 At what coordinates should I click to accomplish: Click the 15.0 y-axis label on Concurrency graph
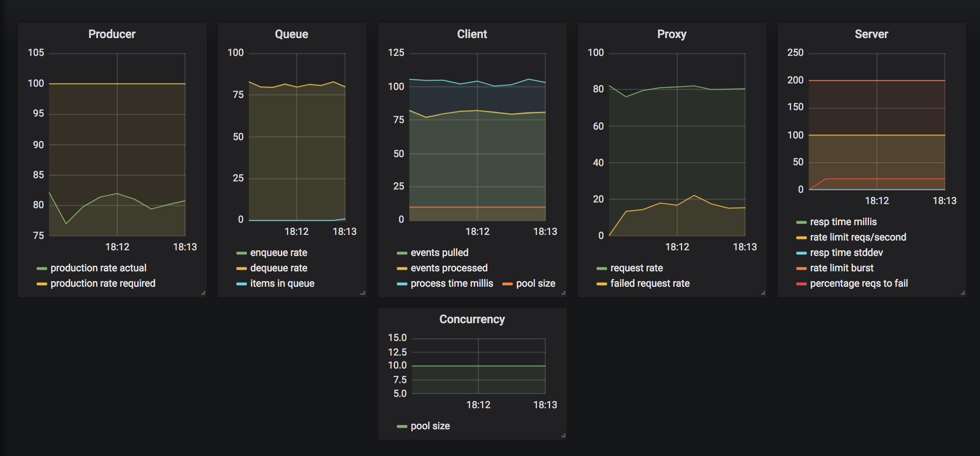click(397, 338)
